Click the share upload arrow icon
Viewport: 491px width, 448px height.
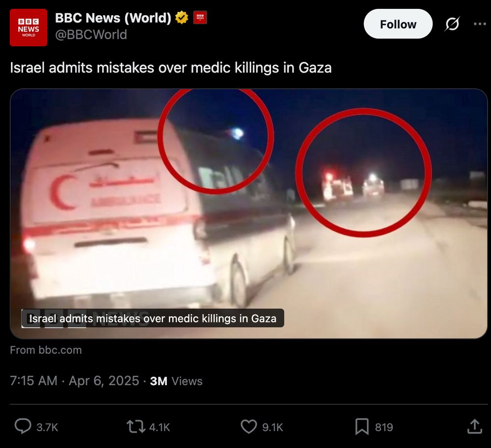pos(475,426)
